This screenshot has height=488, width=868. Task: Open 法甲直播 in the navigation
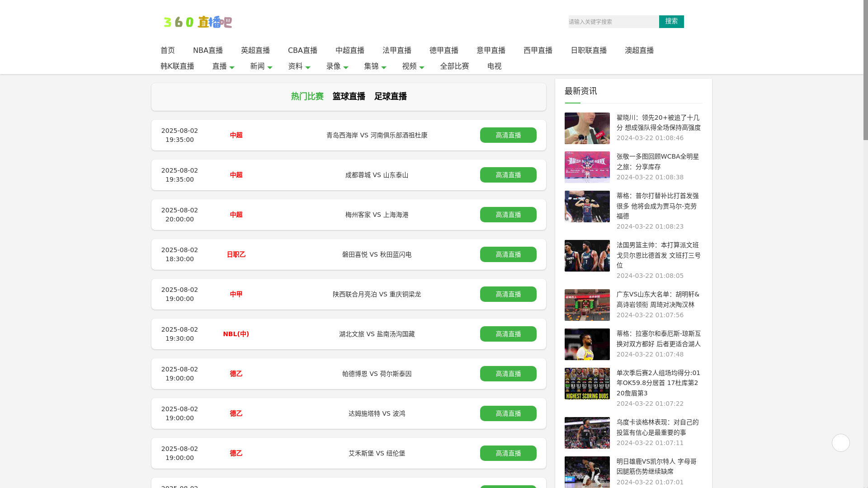397,50
